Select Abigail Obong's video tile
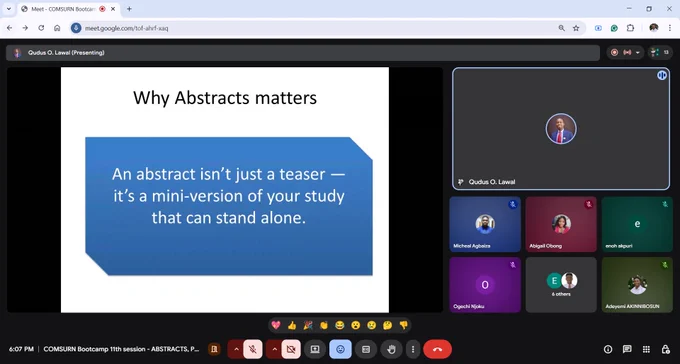This screenshot has height=364, width=680. [561, 224]
